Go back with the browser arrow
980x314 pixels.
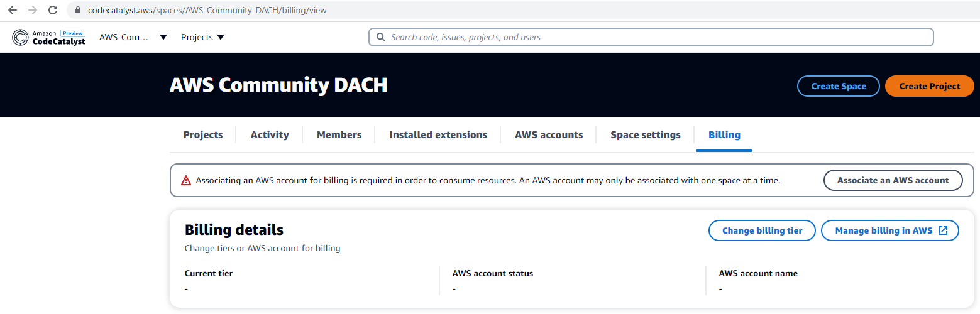click(x=12, y=10)
